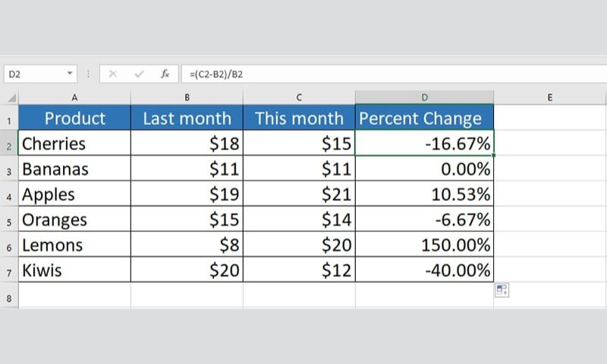Select Oranges this month $14 cell

pyautogui.click(x=299, y=219)
